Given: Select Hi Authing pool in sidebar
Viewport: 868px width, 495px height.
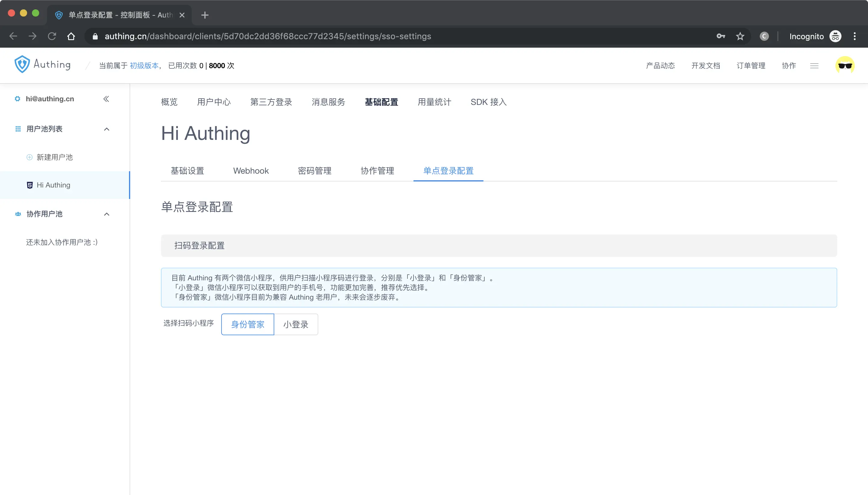Looking at the screenshot, I should [x=53, y=185].
